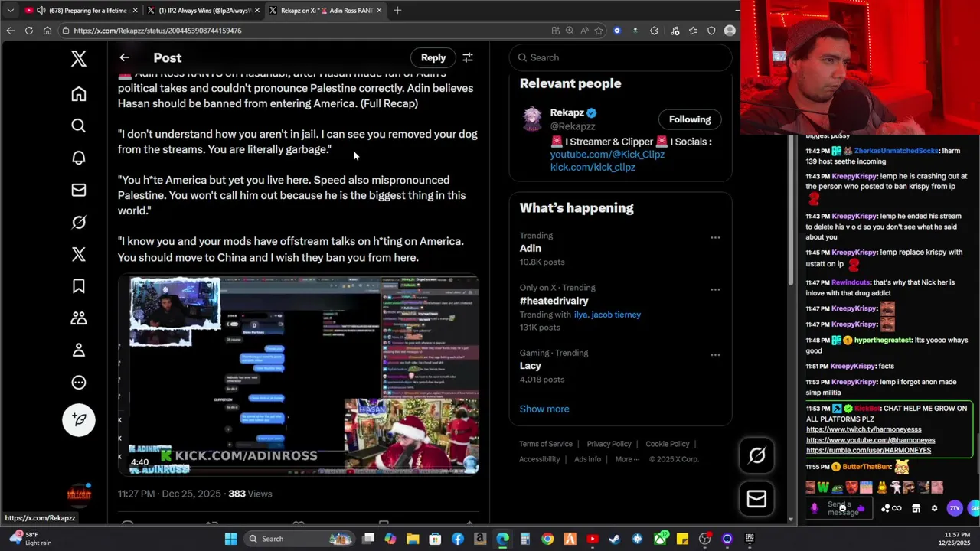The image size is (980, 551).
Task: Click Show more under What's happening
Action: pos(544,409)
